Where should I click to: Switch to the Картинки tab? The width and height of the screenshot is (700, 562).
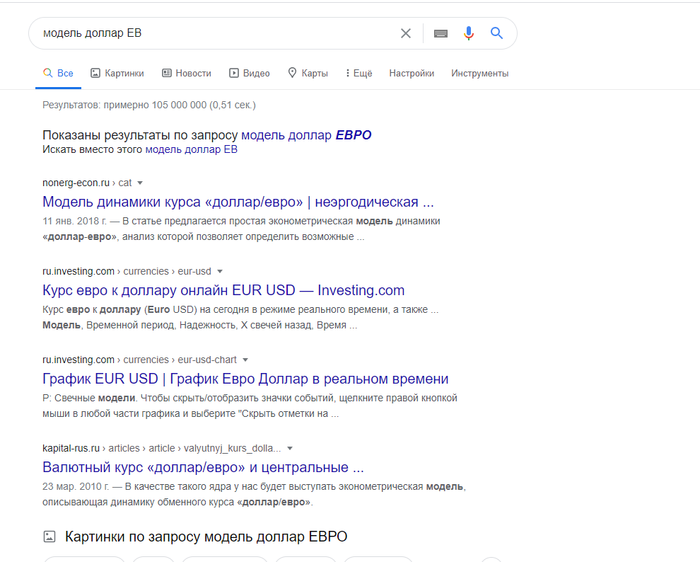pos(117,73)
